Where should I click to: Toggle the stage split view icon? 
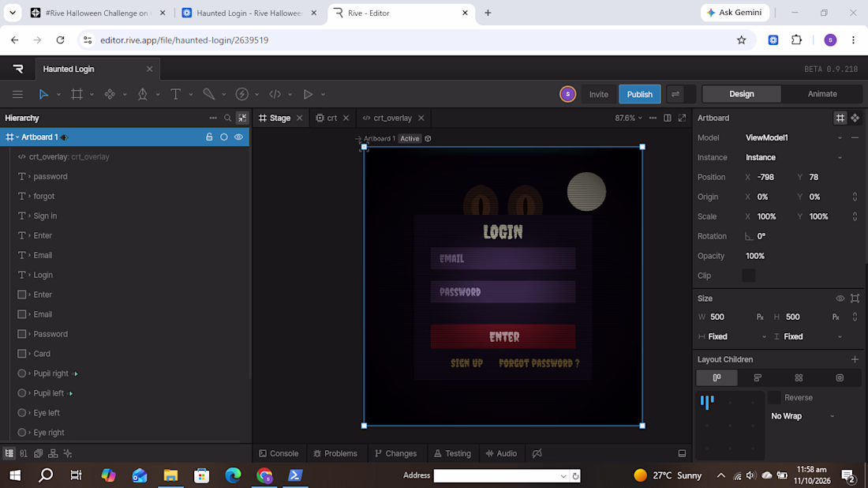coord(668,118)
